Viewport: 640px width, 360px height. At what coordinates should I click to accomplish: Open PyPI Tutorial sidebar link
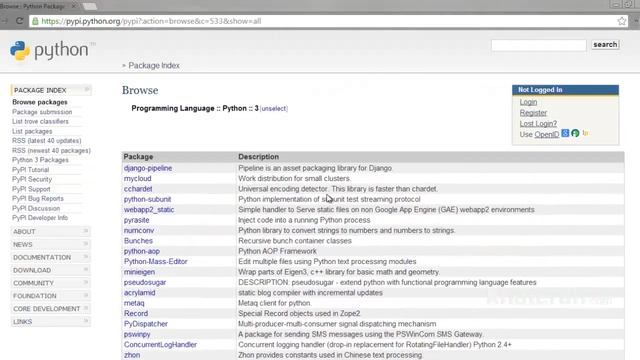(x=31, y=169)
